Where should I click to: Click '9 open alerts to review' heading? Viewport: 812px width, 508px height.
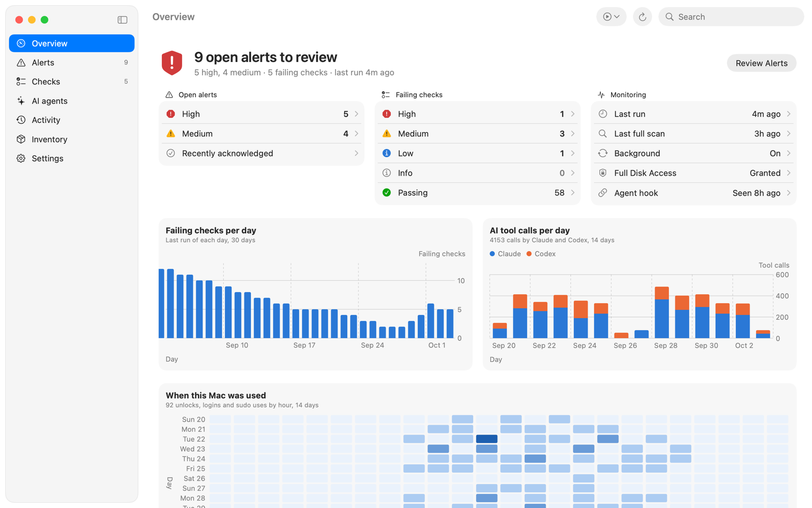[265, 57]
